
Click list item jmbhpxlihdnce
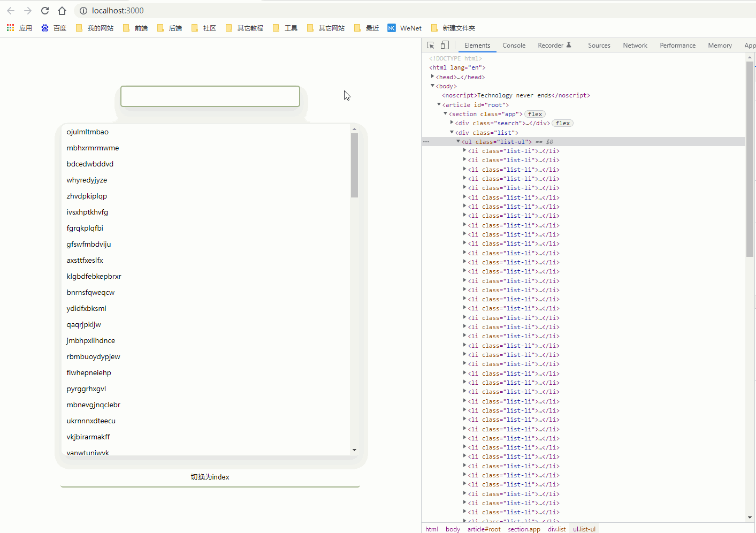[x=90, y=341]
